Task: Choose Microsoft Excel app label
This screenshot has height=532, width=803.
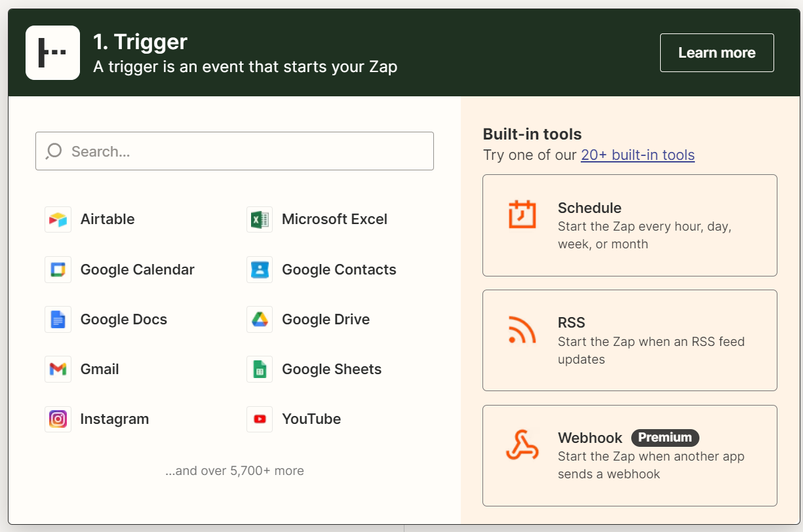Action: coord(335,219)
